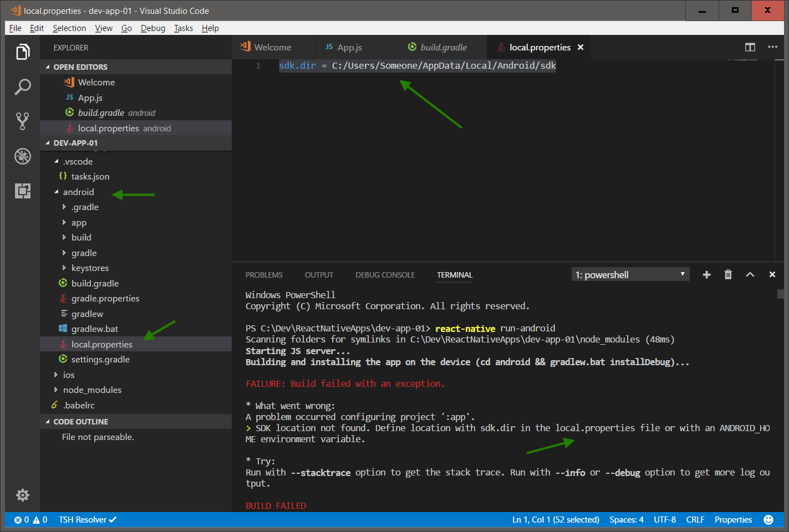Collapse the OPEN EDITORS section

(136, 67)
